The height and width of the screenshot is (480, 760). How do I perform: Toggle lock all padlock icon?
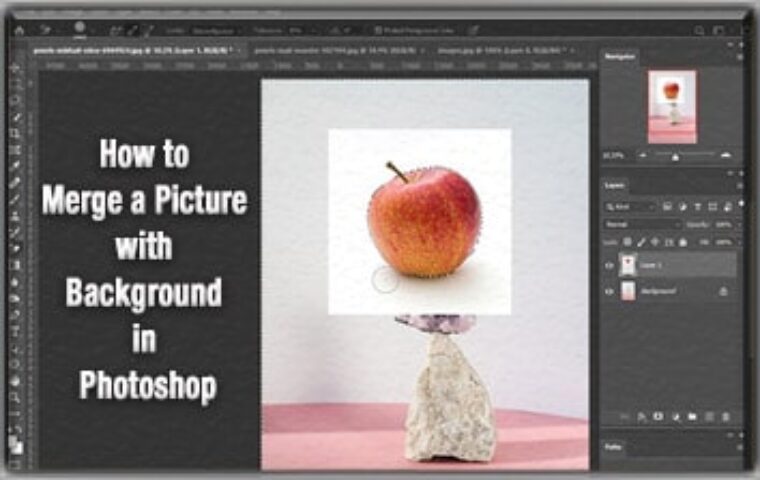coord(683,242)
